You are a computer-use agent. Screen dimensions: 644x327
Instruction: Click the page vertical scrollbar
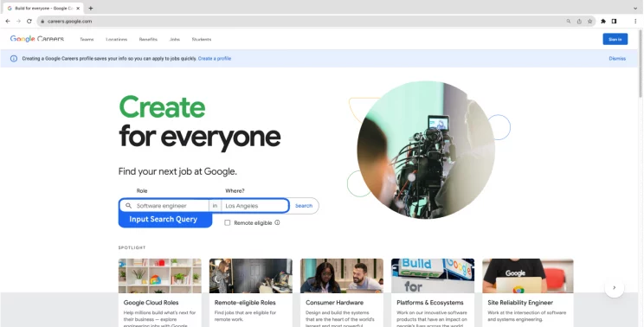tap(641, 64)
